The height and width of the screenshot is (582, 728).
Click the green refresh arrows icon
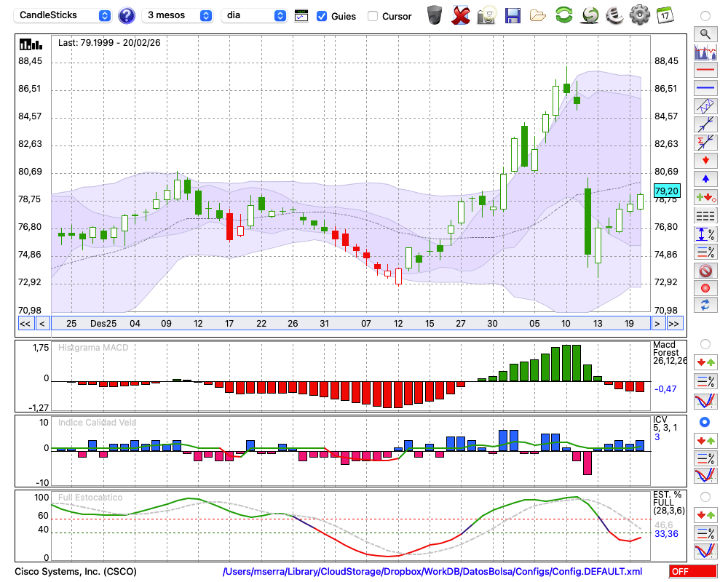[563, 15]
